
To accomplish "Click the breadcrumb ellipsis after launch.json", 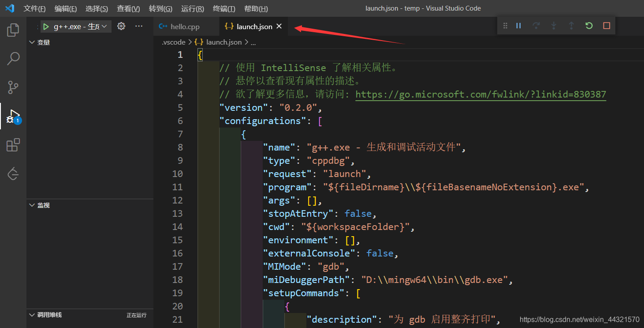I will (253, 42).
